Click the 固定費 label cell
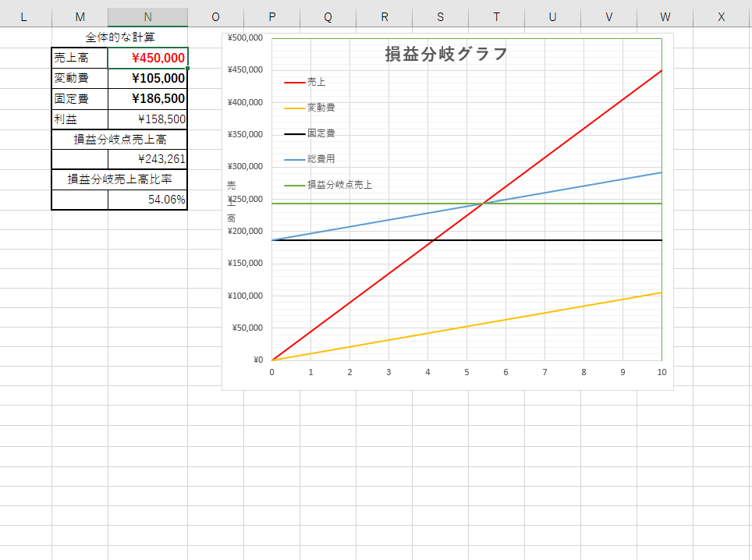752x560 pixels. click(x=80, y=99)
